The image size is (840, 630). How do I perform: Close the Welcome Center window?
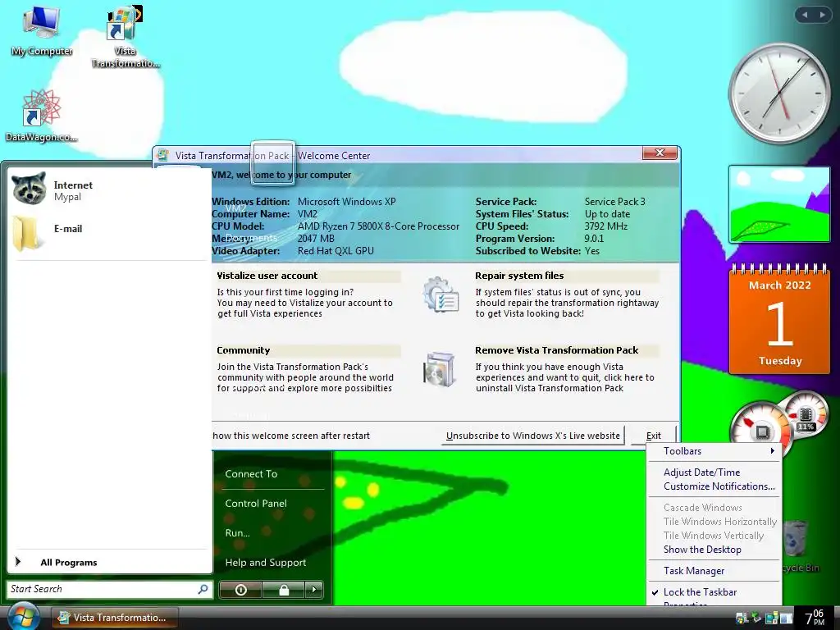[x=660, y=153]
